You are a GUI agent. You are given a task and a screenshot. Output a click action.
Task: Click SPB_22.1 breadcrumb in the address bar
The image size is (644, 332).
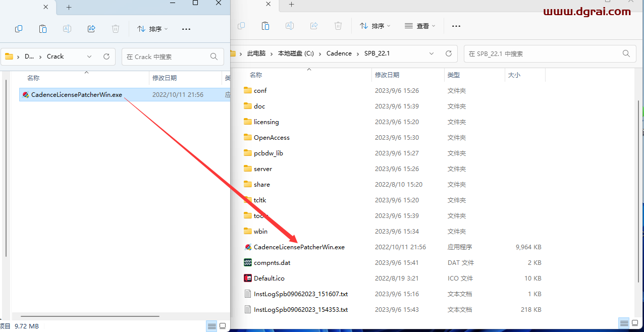pyautogui.click(x=377, y=53)
